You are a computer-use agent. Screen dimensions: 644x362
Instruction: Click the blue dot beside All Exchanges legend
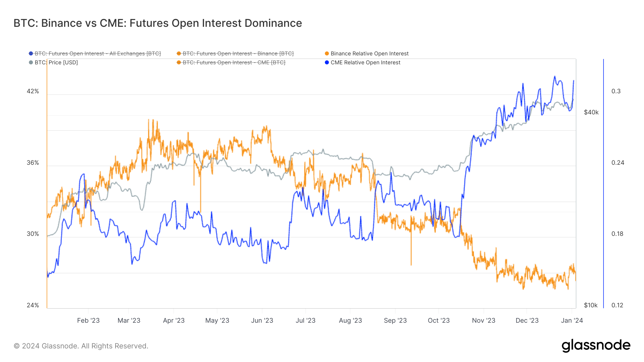coord(31,54)
